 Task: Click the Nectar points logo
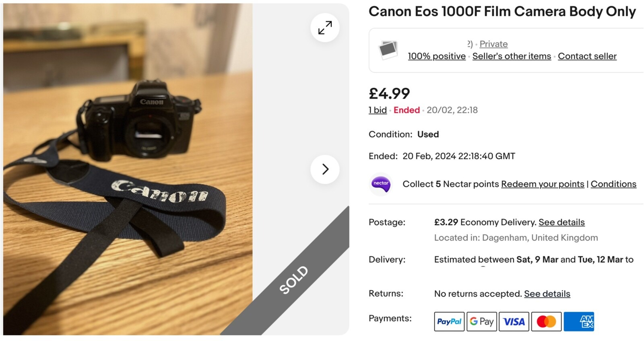click(x=381, y=184)
